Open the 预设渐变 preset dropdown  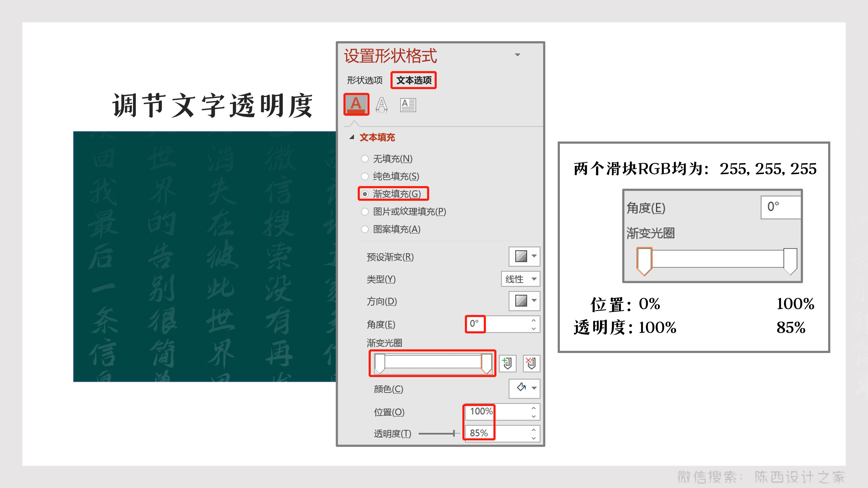pyautogui.click(x=524, y=256)
